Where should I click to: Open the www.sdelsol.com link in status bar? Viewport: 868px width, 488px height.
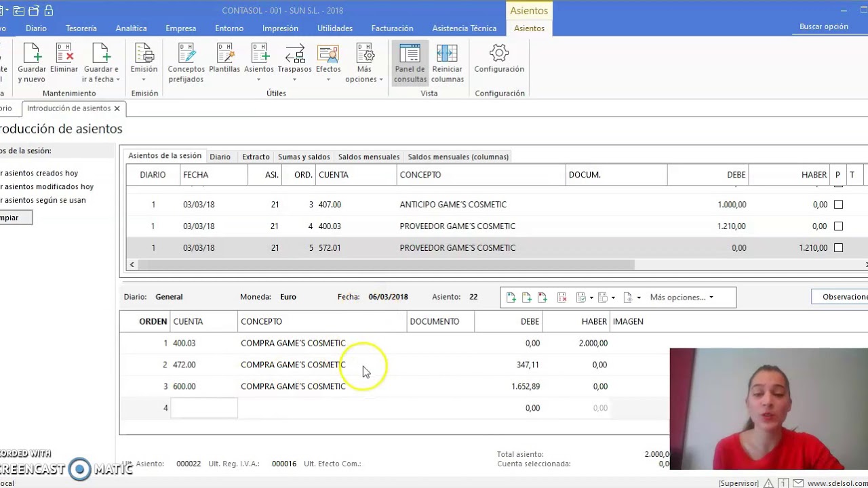tap(837, 483)
